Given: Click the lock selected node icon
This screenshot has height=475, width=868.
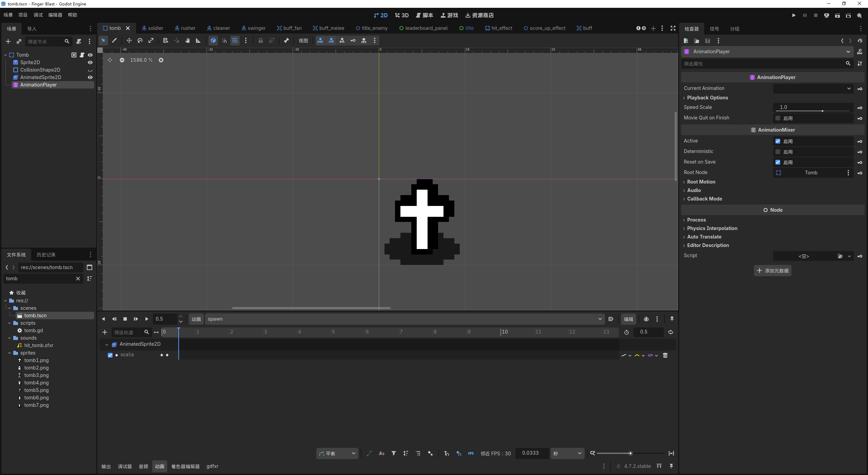Looking at the screenshot, I should coord(260,41).
